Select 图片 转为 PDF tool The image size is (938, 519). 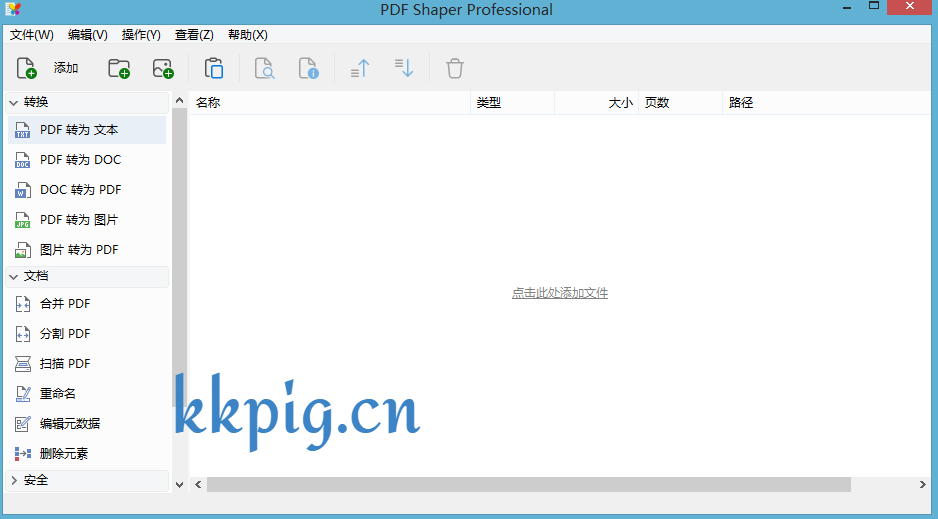pyautogui.click(x=87, y=249)
